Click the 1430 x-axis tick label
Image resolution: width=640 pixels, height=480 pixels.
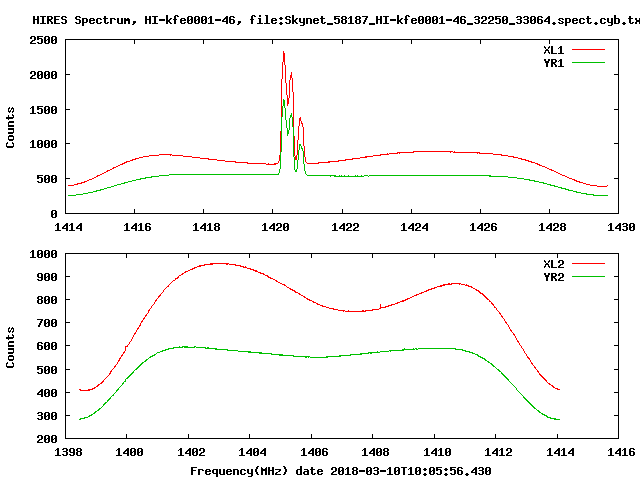pyautogui.click(x=621, y=227)
